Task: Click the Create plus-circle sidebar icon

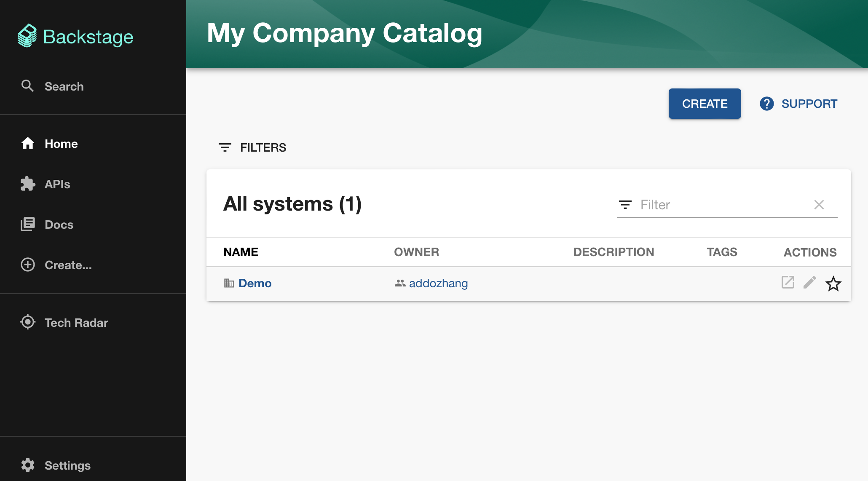Action: point(28,265)
